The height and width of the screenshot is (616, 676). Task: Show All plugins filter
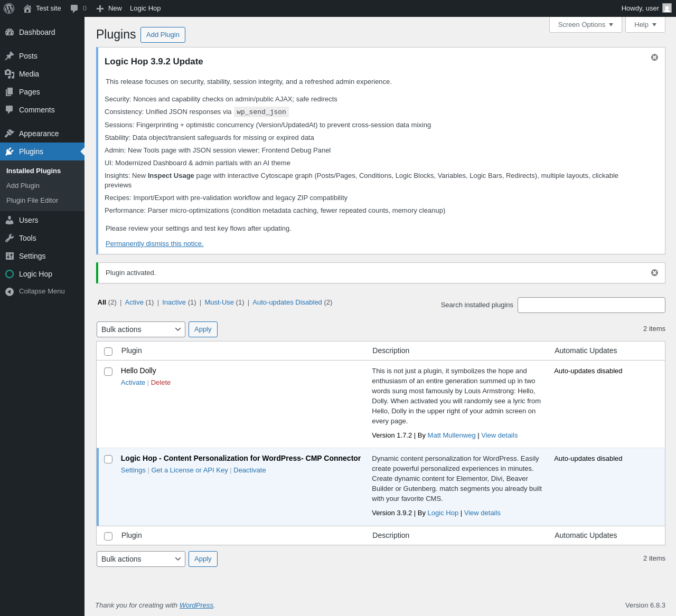click(102, 302)
